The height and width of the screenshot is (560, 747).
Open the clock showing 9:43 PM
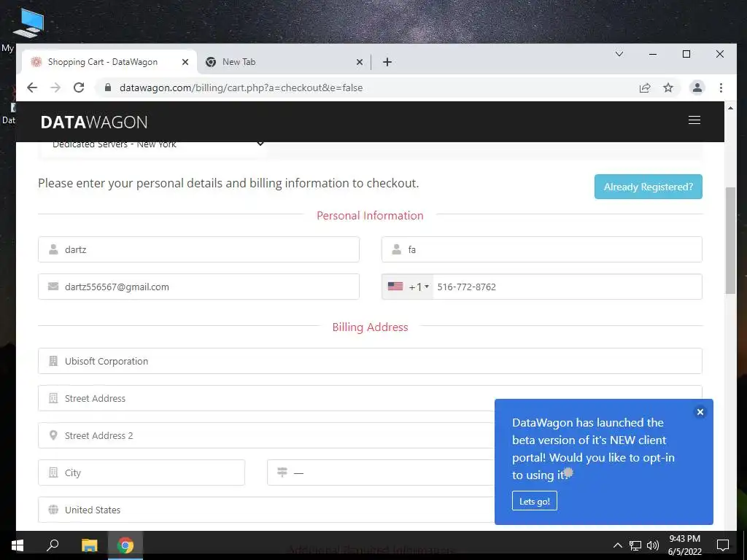[x=684, y=545]
